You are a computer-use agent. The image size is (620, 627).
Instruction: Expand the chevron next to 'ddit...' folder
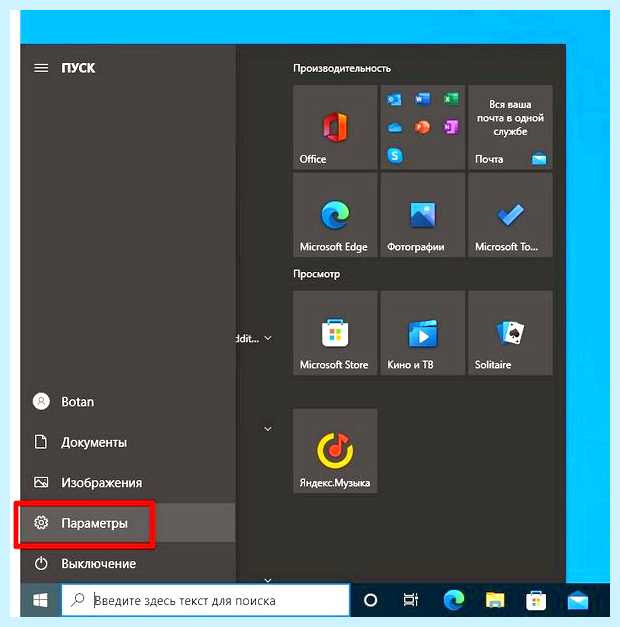click(x=268, y=338)
